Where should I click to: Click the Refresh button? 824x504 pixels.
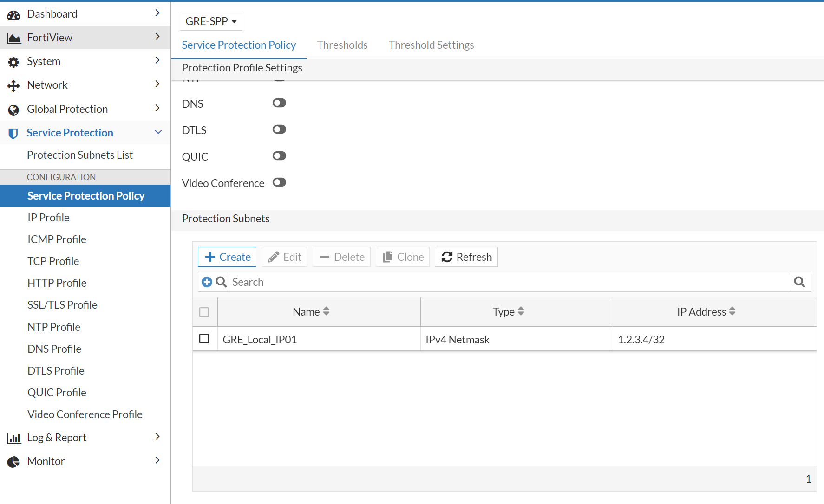466,257
